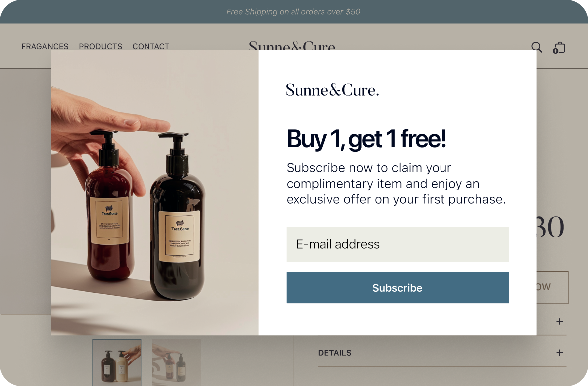Click the Buy 1, get 1 free heading
This screenshot has height=386, width=588.
366,139
